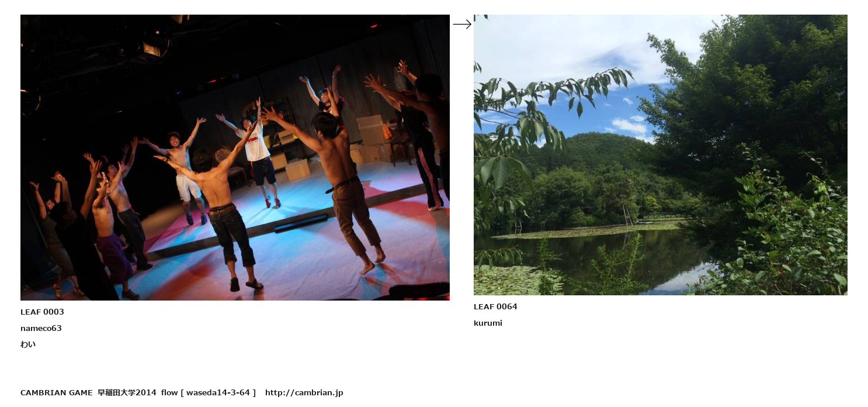Click the stage spotlight in the dance photo
Image resolution: width=868 pixels, height=407 pixels.
[153, 47]
